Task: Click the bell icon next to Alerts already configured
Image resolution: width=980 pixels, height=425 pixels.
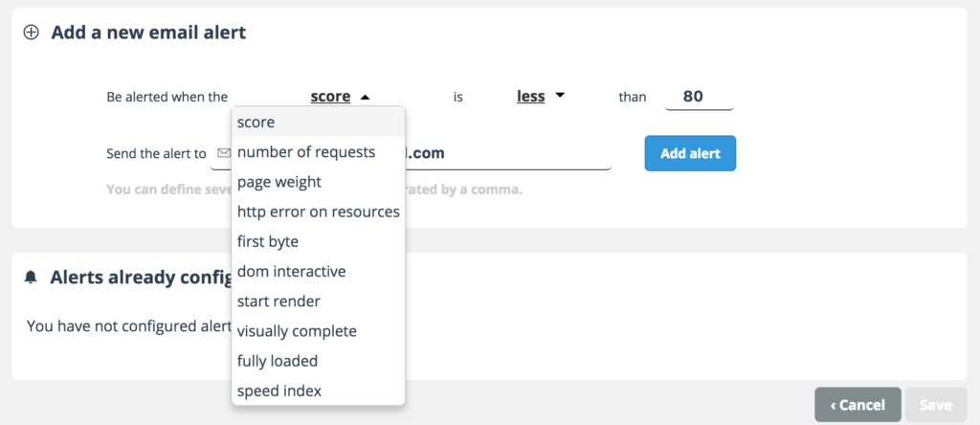Action: [x=32, y=278]
